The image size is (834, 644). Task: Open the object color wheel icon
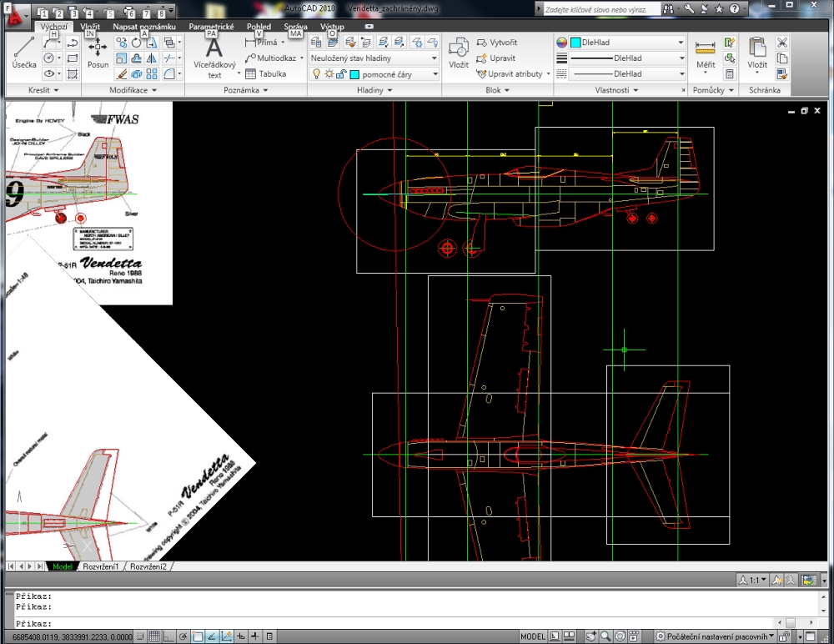pyautogui.click(x=561, y=43)
